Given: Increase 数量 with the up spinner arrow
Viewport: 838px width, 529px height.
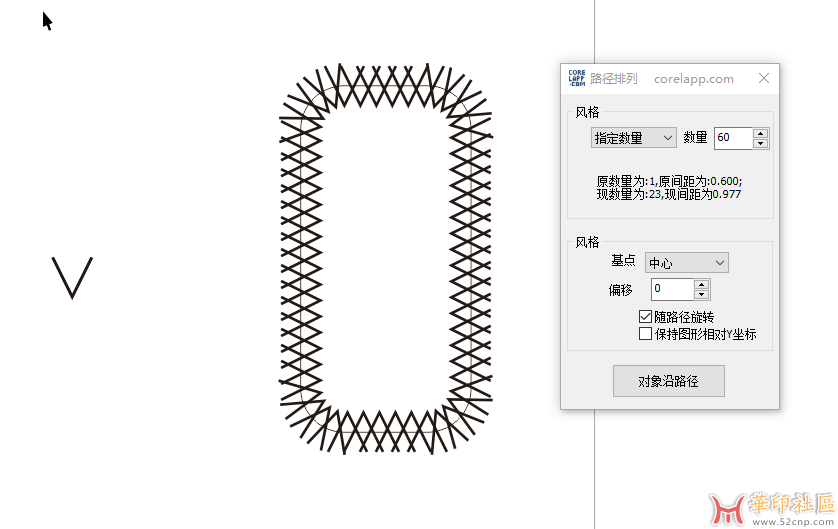Looking at the screenshot, I should point(760,133).
